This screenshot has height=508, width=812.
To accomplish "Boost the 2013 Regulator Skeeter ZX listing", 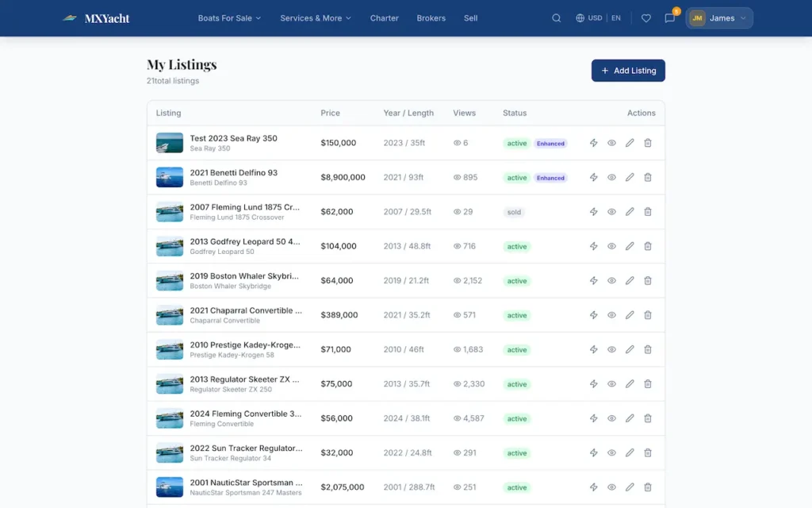I will coord(593,383).
